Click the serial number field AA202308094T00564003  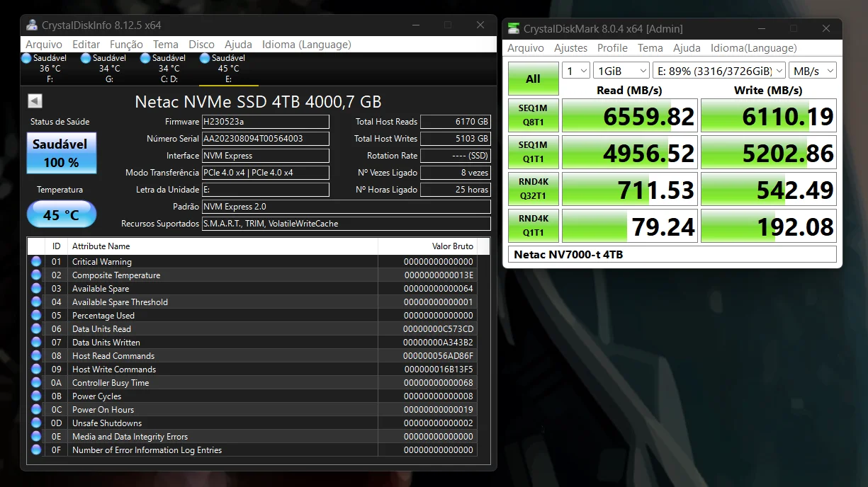click(x=266, y=139)
